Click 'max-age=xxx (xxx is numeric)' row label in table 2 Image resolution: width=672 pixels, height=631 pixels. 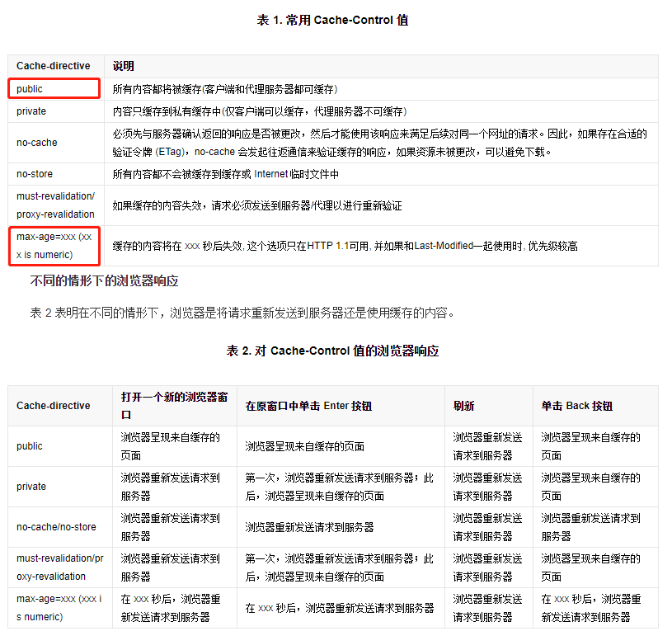coord(59,608)
